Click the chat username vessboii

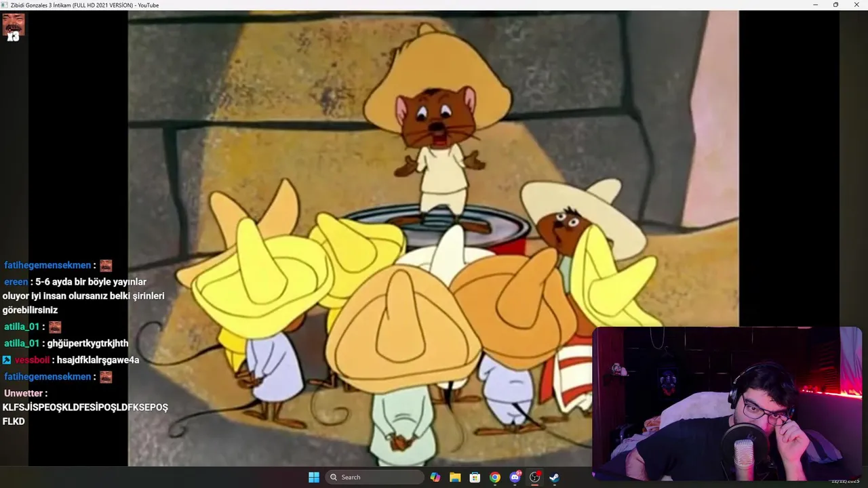(x=33, y=360)
